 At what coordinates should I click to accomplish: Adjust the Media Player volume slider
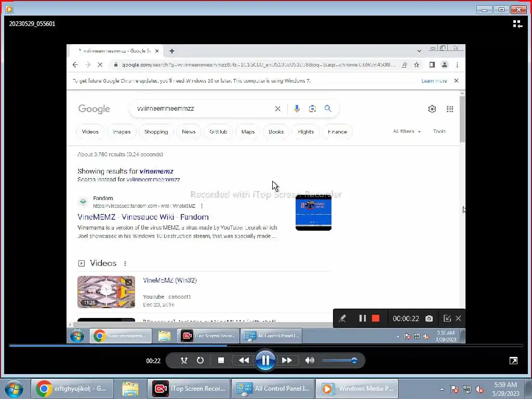[x=339, y=361]
